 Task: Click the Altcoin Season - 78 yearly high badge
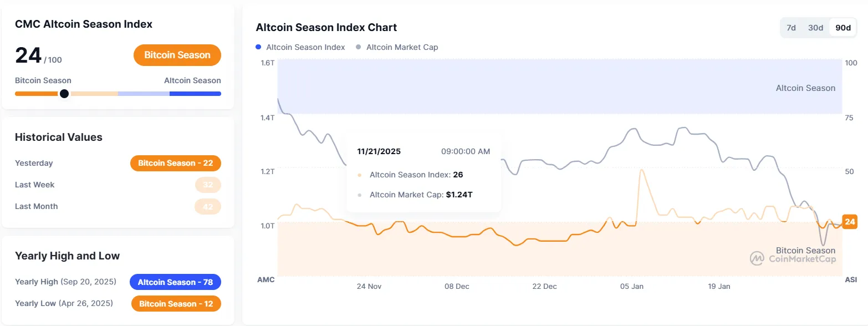tap(175, 282)
